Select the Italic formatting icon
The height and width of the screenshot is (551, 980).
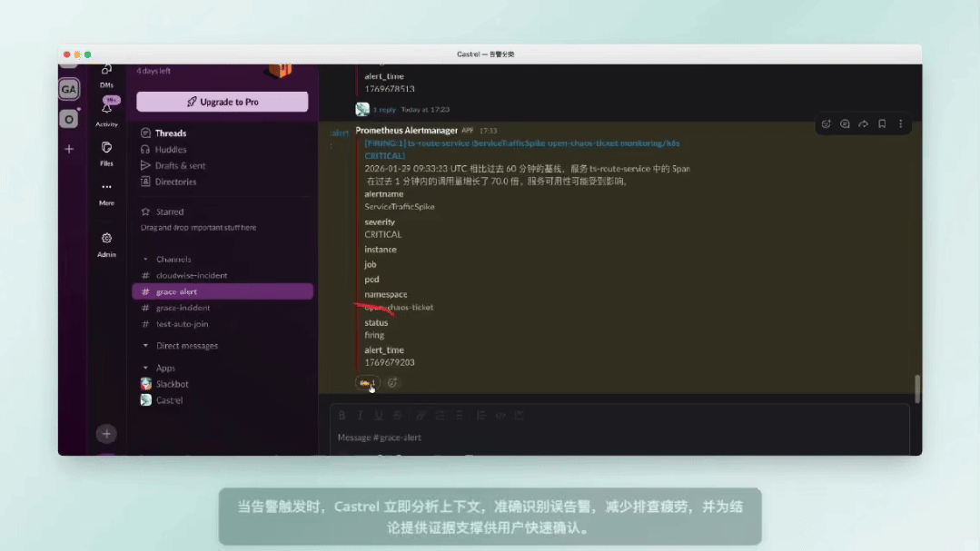coord(361,415)
